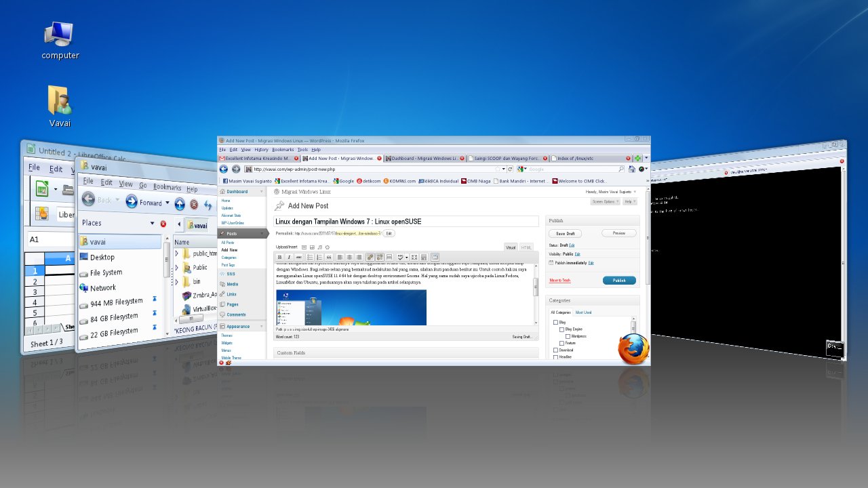The width and height of the screenshot is (868, 488).
Task: Open the Go menu in file manager
Action: click(x=142, y=184)
